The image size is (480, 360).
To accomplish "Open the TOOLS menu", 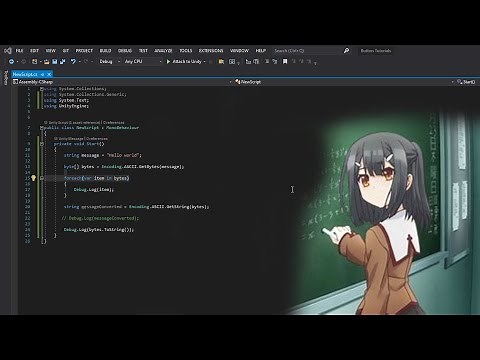I will click(x=186, y=51).
